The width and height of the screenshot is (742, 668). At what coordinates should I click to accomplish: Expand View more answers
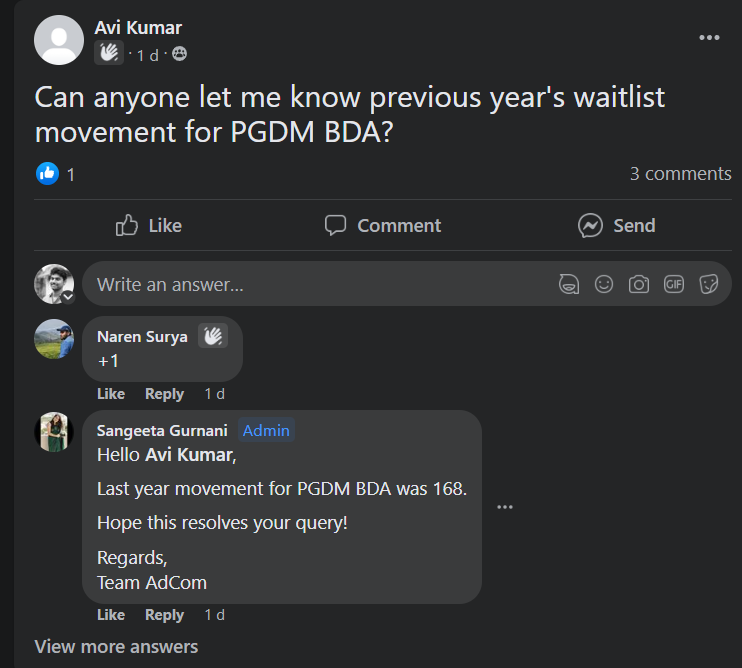coord(116,647)
